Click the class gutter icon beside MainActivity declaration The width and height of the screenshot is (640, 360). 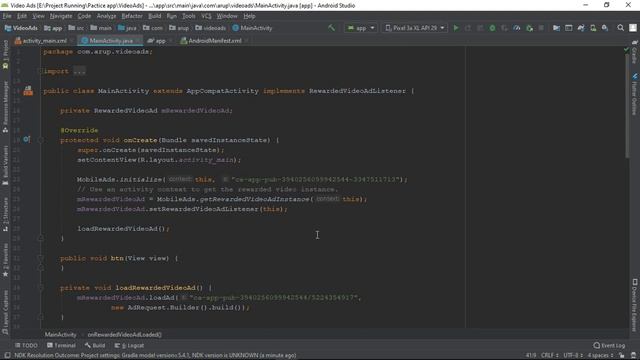[x=28, y=91]
